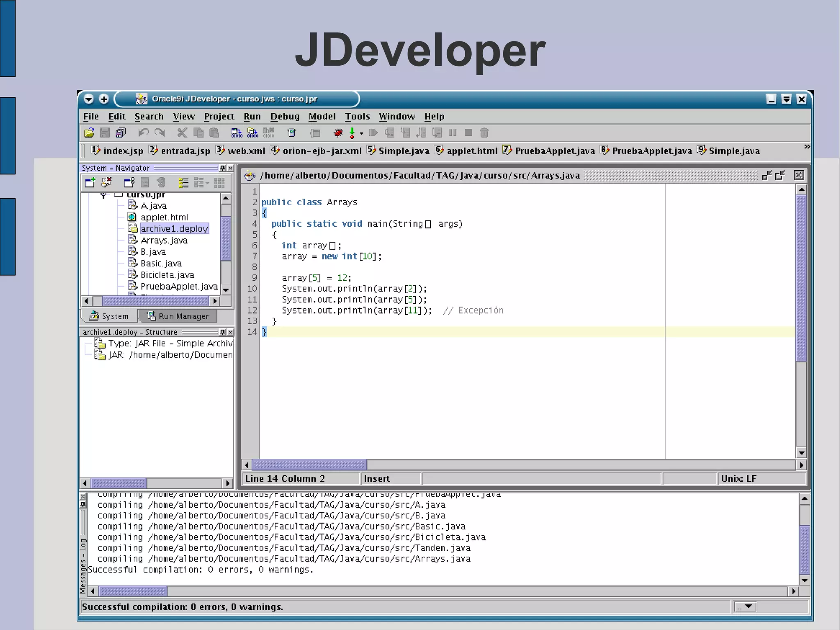The height and width of the screenshot is (630, 840).
Task: Collapse the curso.jpr tree node
Action: [103, 195]
